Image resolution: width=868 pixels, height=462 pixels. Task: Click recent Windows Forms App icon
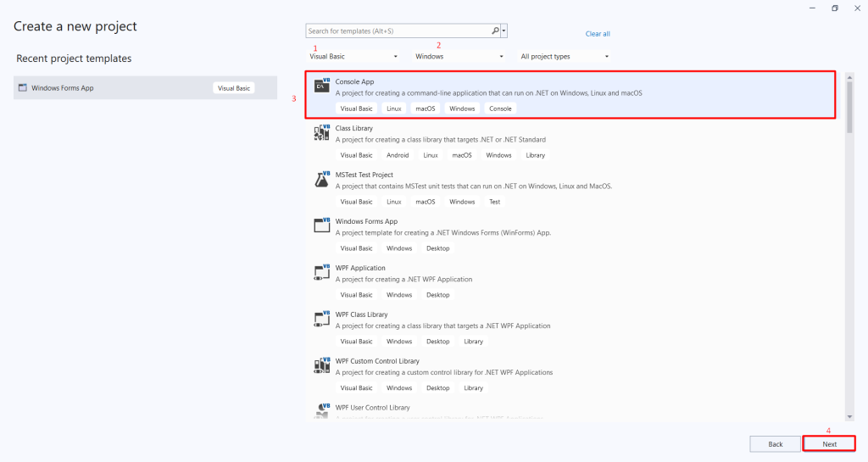[x=23, y=87]
